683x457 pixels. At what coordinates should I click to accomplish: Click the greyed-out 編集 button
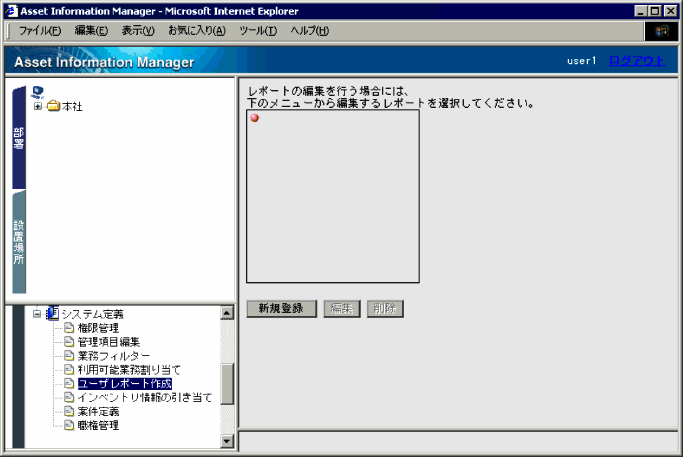(342, 308)
